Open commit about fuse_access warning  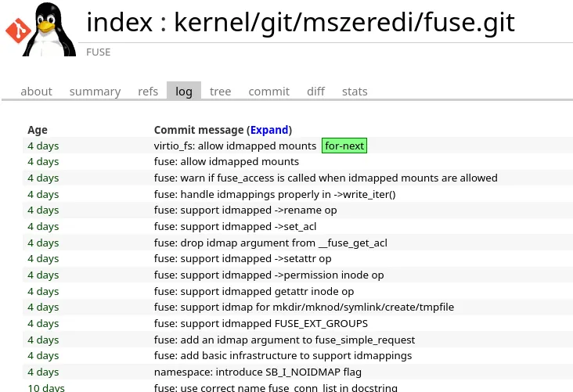coord(326,178)
